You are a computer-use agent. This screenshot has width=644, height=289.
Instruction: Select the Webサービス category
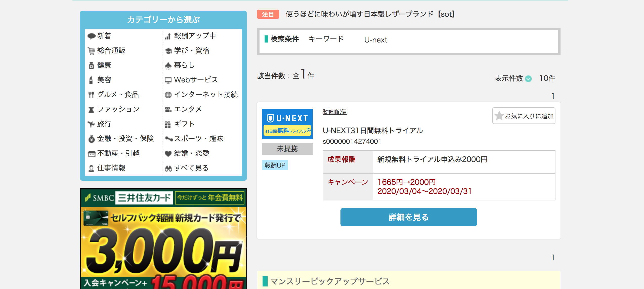pos(196,80)
